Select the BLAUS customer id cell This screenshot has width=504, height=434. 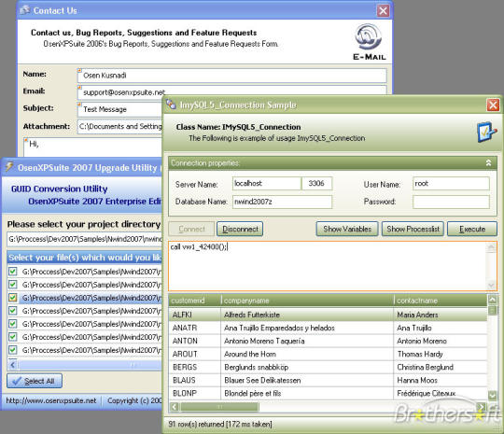coord(195,380)
